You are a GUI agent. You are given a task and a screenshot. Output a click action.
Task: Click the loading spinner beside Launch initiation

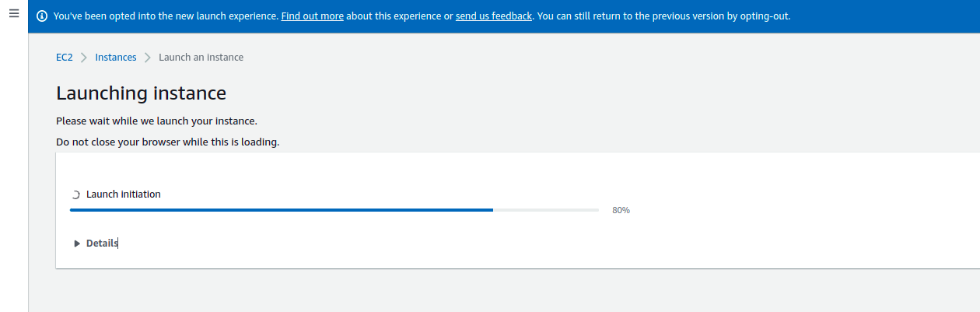pos(75,195)
